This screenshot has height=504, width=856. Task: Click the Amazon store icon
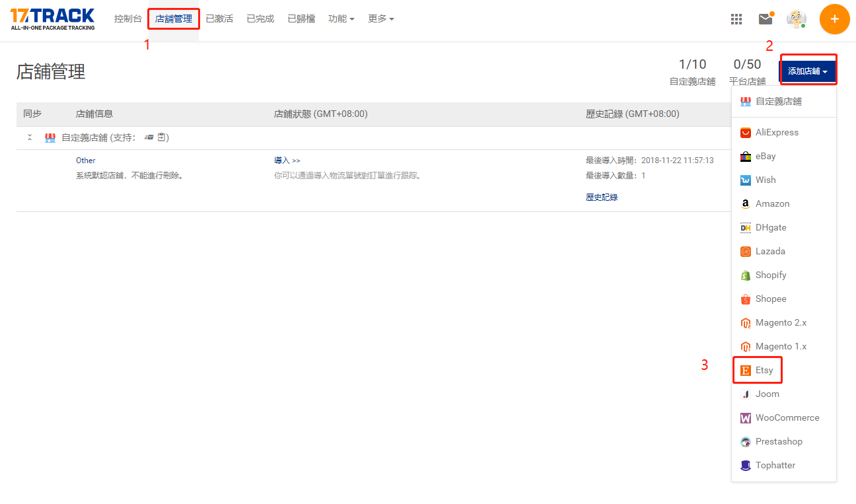pyautogui.click(x=746, y=203)
